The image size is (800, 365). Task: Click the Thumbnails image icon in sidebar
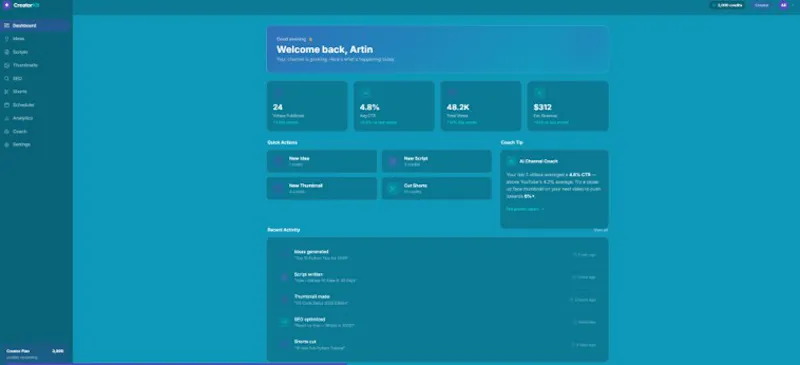(x=7, y=65)
